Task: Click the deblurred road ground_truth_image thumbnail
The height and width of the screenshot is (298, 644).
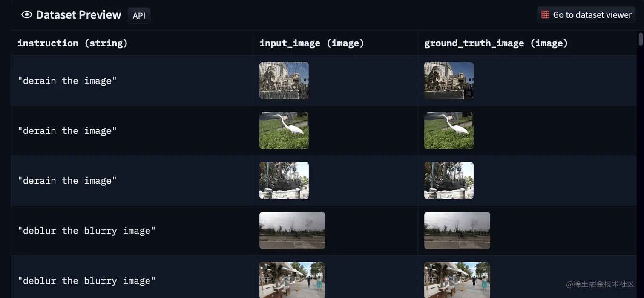Action: 457,230
